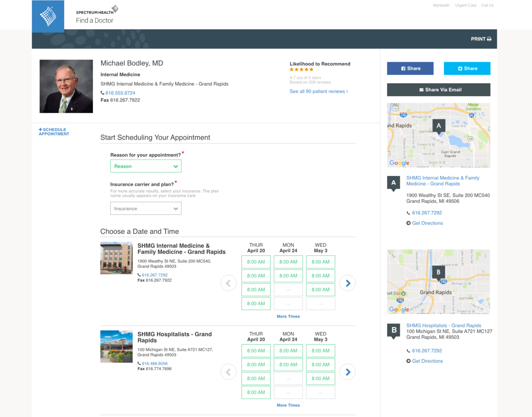Open Call Us in top navigation
This screenshot has height=417, width=532.
point(487,6)
